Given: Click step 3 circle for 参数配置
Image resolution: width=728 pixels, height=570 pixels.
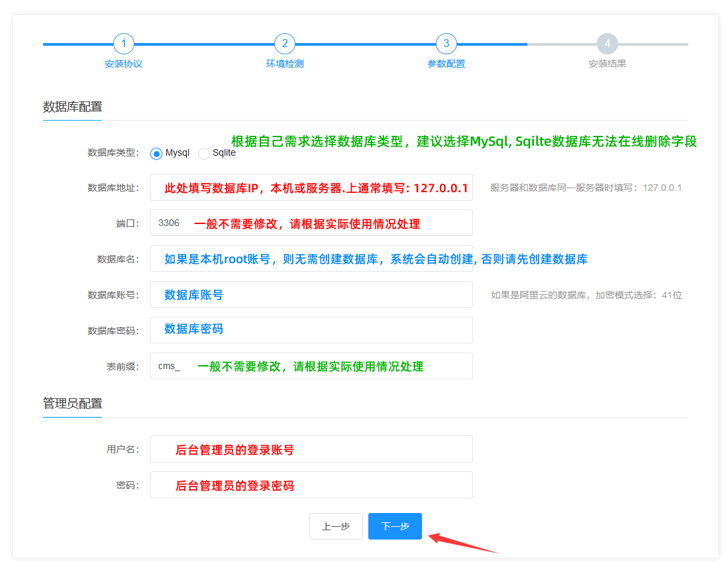Looking at the screenshot, I should pyautogui.click(x=446, y=44).
